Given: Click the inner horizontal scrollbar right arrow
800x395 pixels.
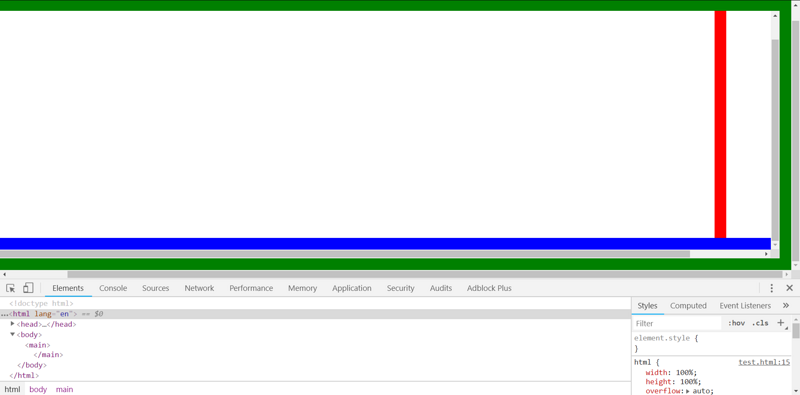Looking at the screenshot, I should 766,254.
